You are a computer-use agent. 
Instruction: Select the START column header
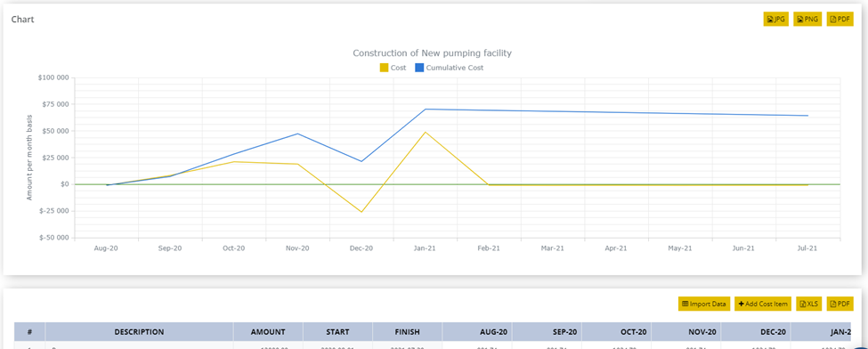337,332
